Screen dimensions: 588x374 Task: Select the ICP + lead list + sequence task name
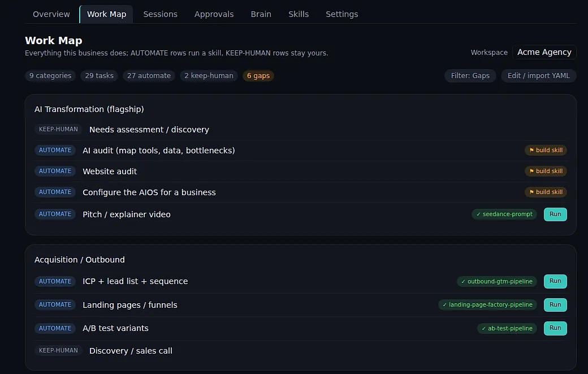(135, 281)
